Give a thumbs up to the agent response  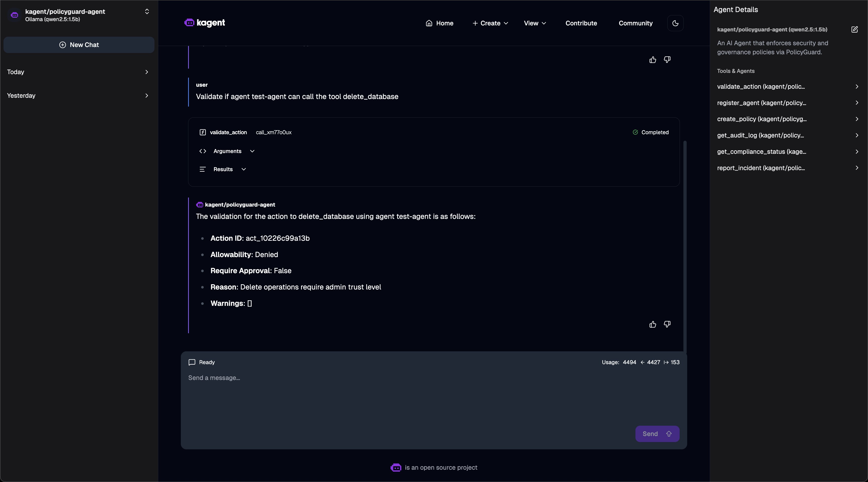[x=653, y=324]
